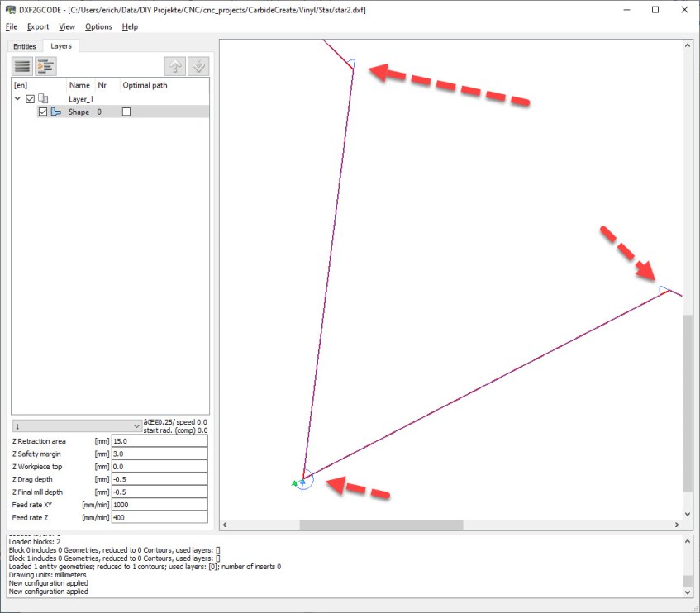The width and height of the screenshot is (700, 613).
Task: Click the DXF2GCODE app icon in title bar
Action: pyautogui.click(x=10, y=10)
